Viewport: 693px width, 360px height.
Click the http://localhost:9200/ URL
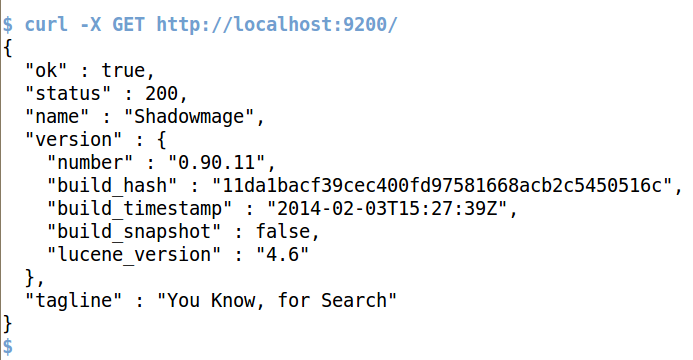coord(277,24)
